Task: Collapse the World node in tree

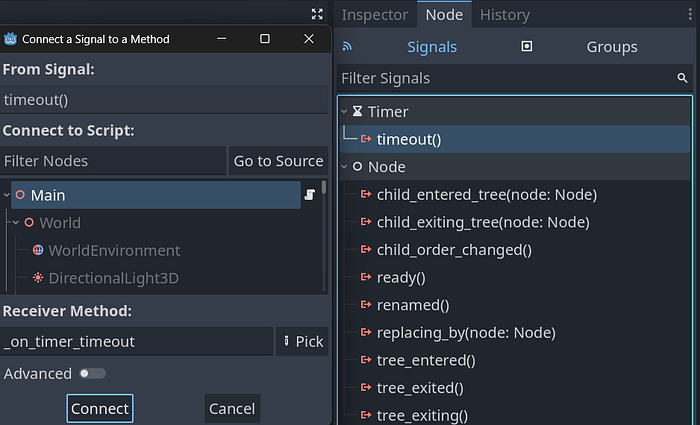Action: [15, 222]
